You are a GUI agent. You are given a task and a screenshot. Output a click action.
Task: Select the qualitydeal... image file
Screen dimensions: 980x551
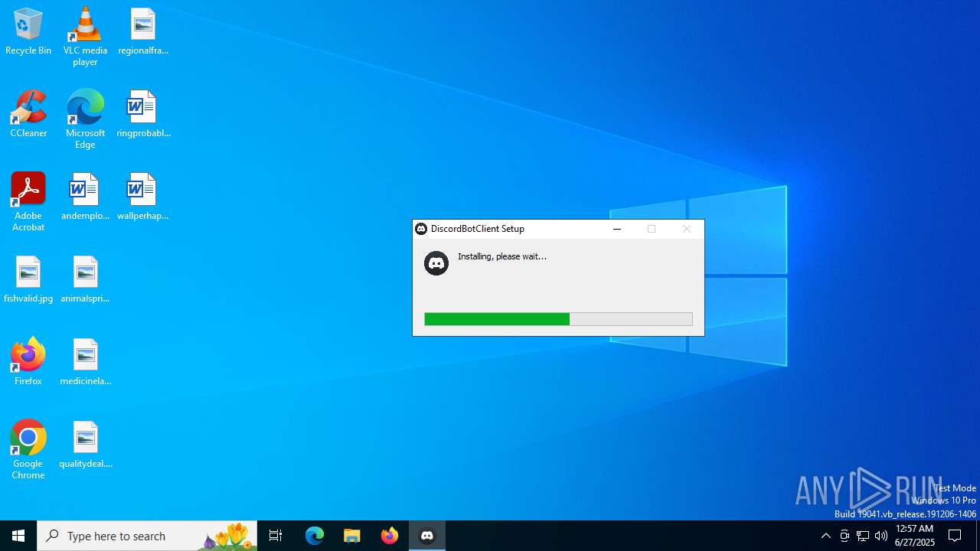coord(85,445)
